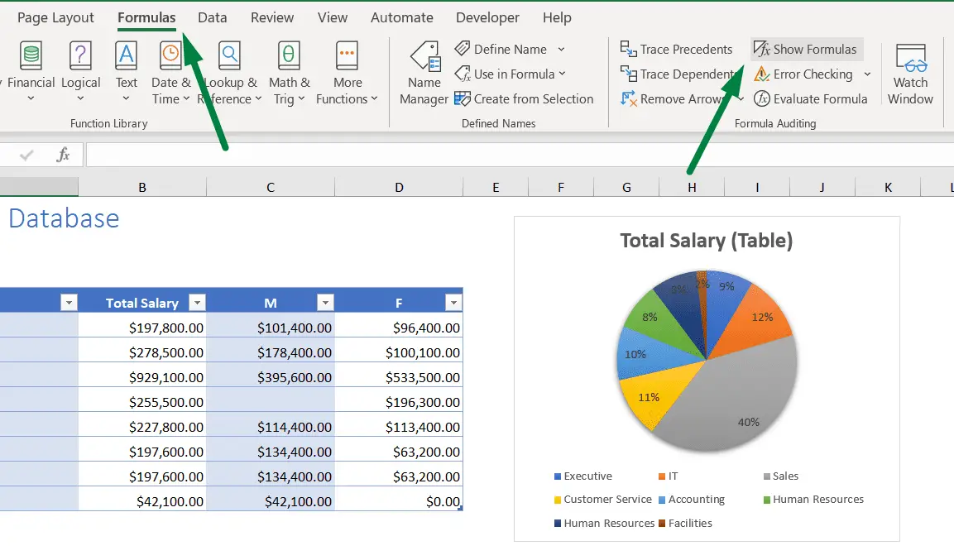This screenshot has height=560, width=954.
Task: Expand the Error Checking dropdown arrow
Action: [x=868, y=74]
